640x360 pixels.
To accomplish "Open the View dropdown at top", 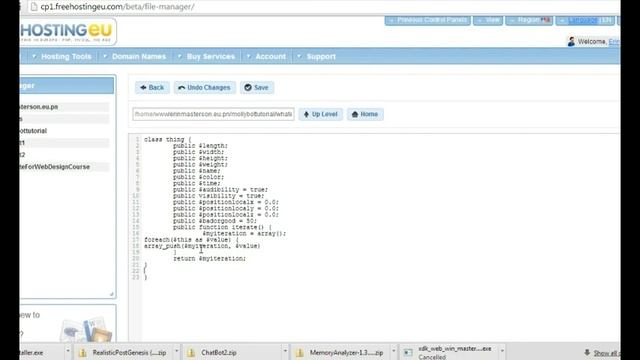I will point(488,20).
